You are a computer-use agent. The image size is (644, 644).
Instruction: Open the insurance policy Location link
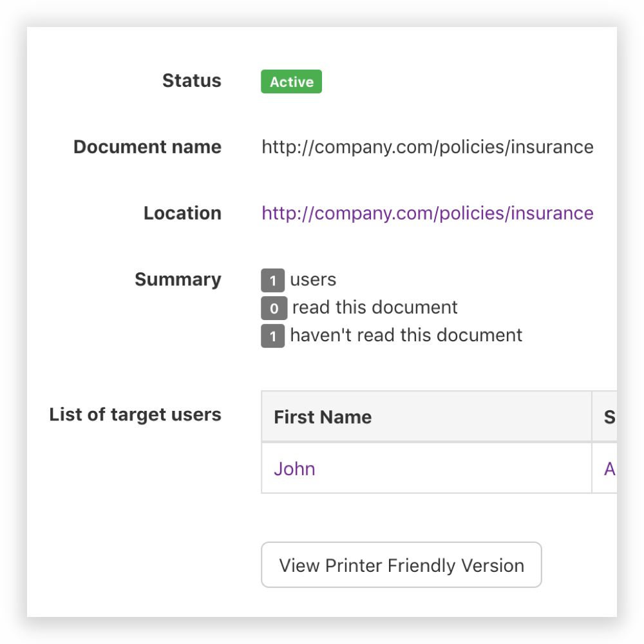tap(427, 213)
